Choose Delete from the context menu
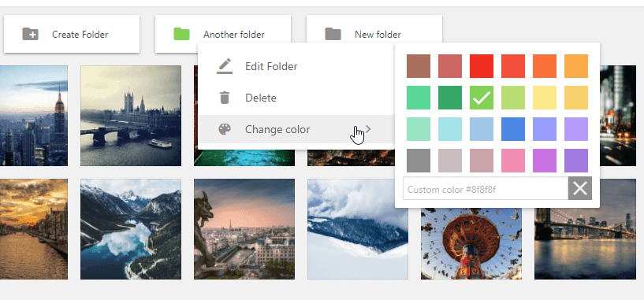 point(296,98)
